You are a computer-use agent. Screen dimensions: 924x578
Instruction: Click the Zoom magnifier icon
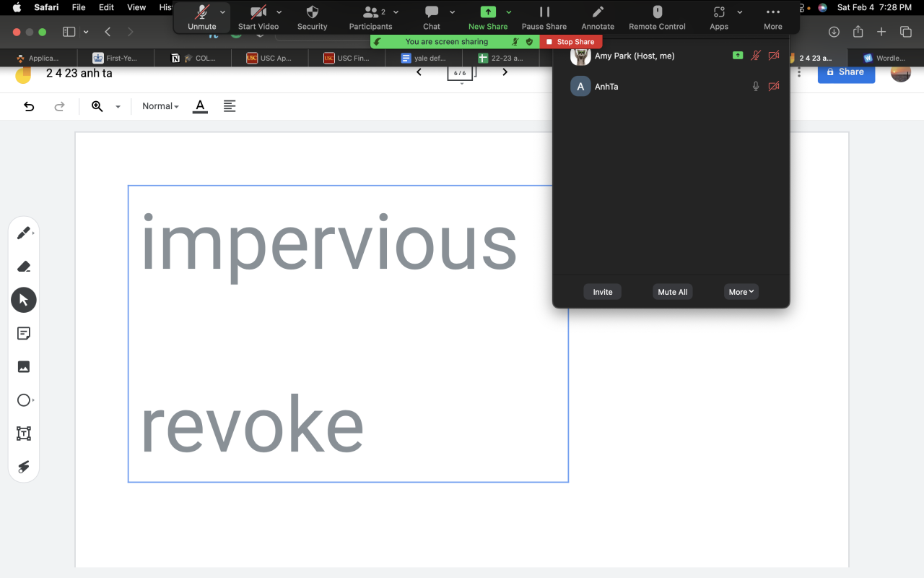tap(97, 106)
